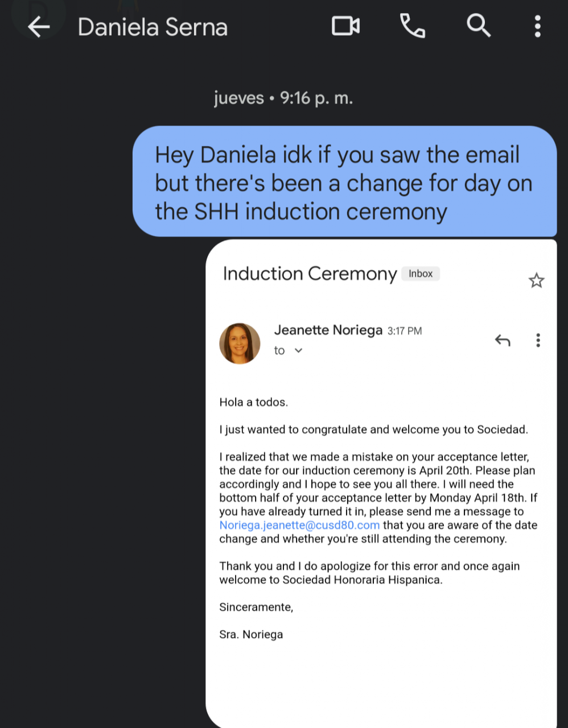Tap the Sra. Noriega signature text
Viewport: 568px width, 728px height.
(251, 634)
